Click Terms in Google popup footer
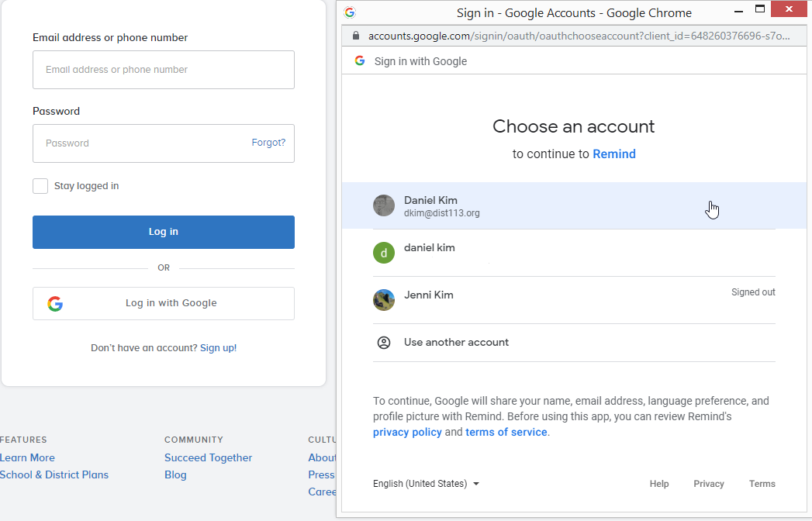Image resolution: width=812 pixels, height=521 pixels. pyautogui.click(x=762, y=484)
